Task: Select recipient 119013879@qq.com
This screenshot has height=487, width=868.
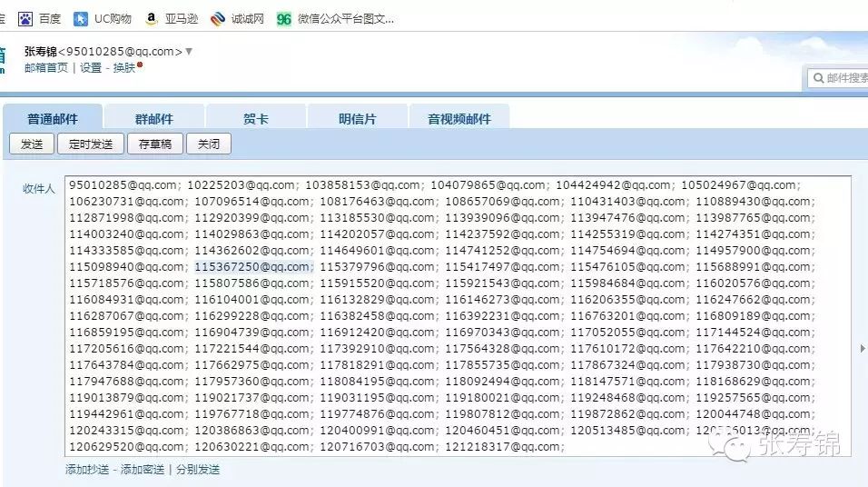Action: coord(127,398)
